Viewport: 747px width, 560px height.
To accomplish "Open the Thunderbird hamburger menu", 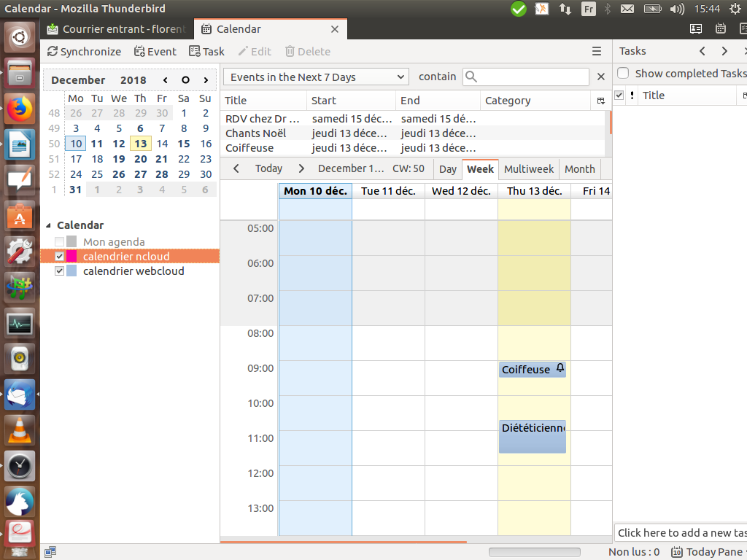I will coord(597,52).
